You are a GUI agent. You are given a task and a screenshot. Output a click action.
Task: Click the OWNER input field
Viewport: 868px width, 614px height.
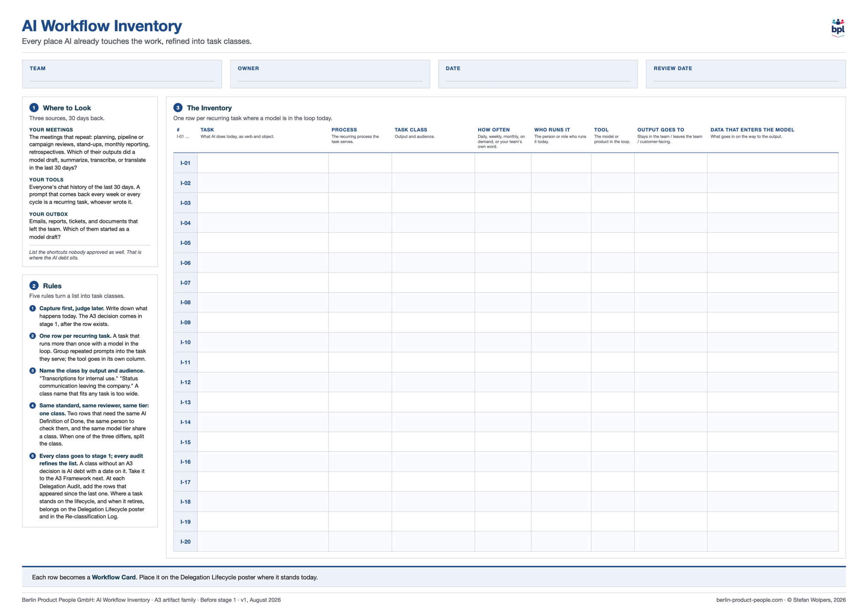330,74
